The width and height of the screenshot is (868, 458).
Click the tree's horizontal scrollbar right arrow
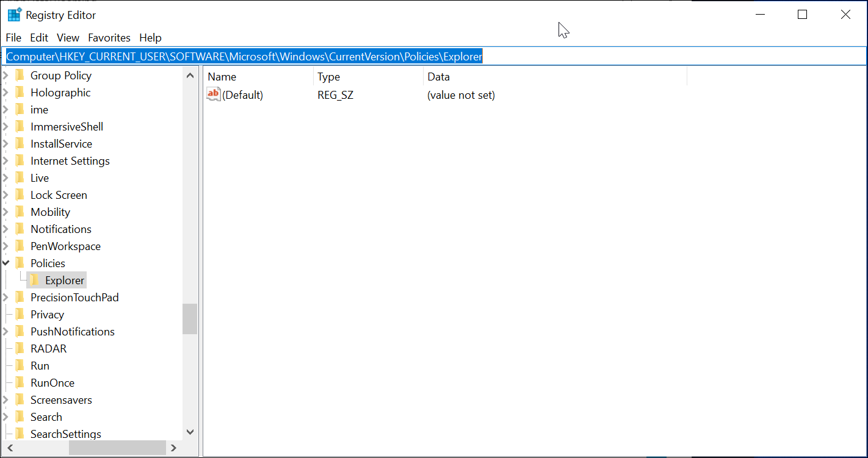point(174,448)
